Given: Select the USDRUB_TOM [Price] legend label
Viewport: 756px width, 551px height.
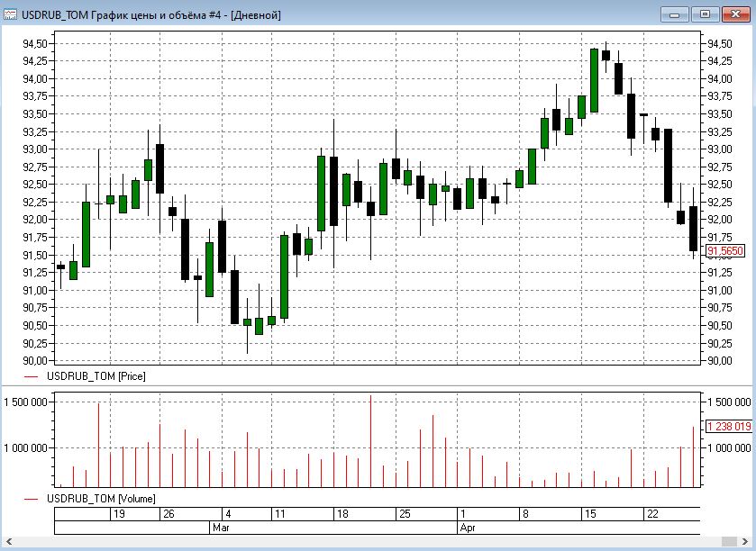Looking at the screenshot, I should tap(96, 376).
